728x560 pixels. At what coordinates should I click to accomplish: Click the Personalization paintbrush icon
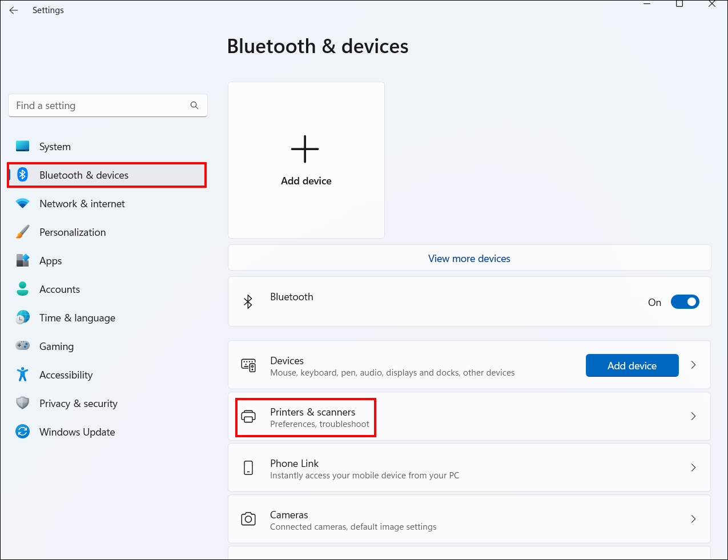23,232
